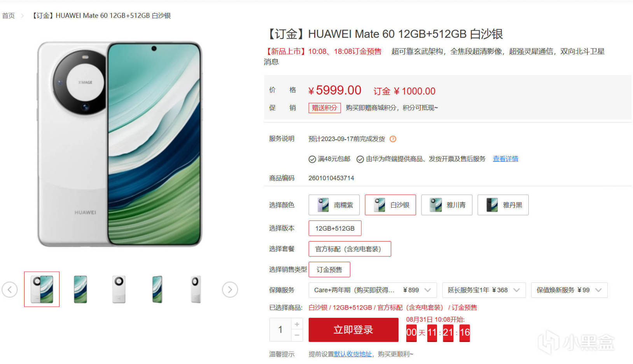The image size is (633, 364).
Task: Go to 首页 in the breadcrumb
Action: 8,16
